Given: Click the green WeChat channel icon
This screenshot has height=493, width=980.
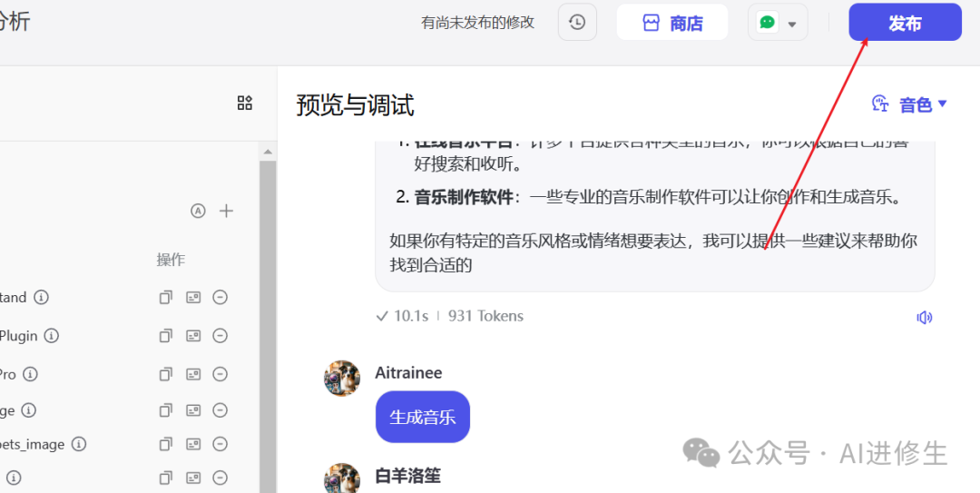Looking at the screenshot, I should (x=768, y=23).
